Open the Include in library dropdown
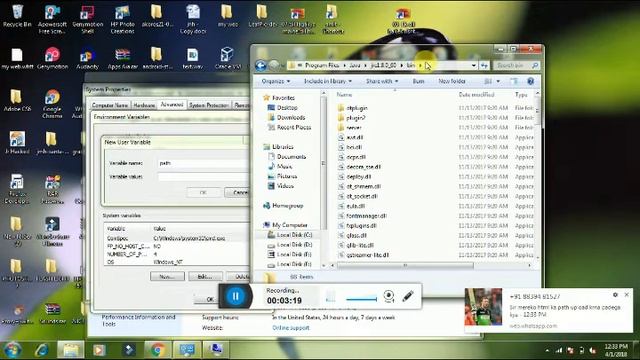The height and width of the screenshot is (360, 640). (328, 81)
